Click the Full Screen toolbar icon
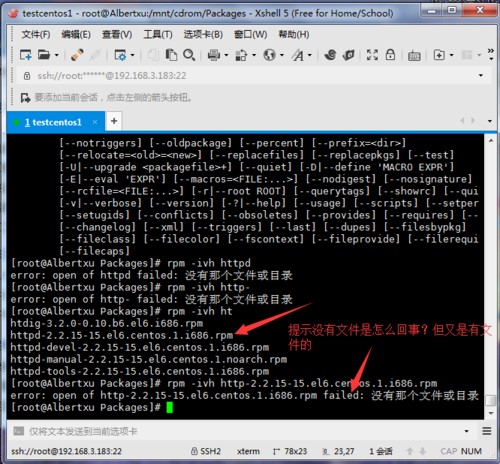This screenshot has width=500, height=464. (x=372, y=55)
